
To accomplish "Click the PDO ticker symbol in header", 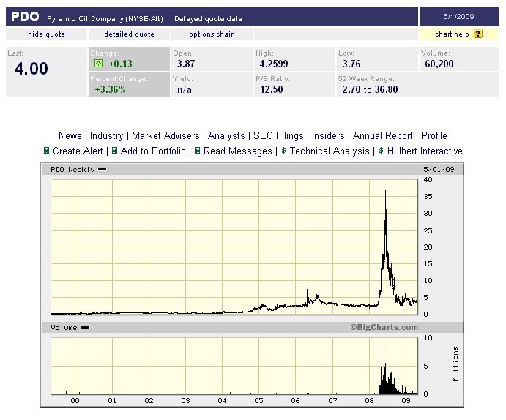I will point(25,17).
